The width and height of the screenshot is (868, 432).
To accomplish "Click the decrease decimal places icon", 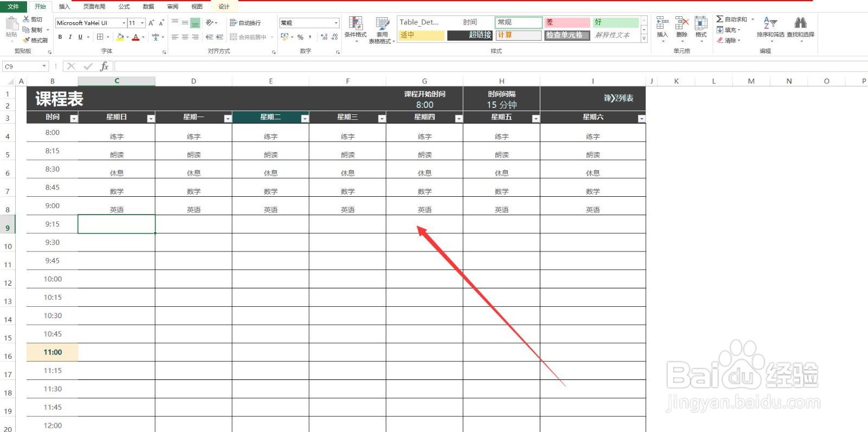I will pos(334,37).
